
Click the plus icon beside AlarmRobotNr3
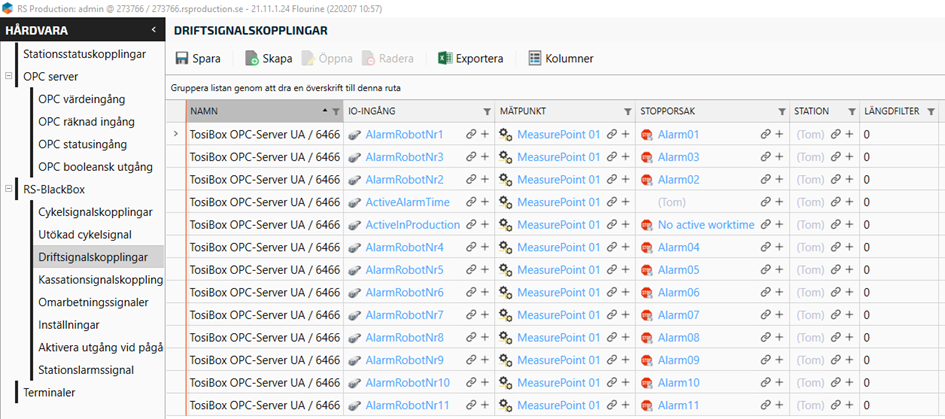484,157
